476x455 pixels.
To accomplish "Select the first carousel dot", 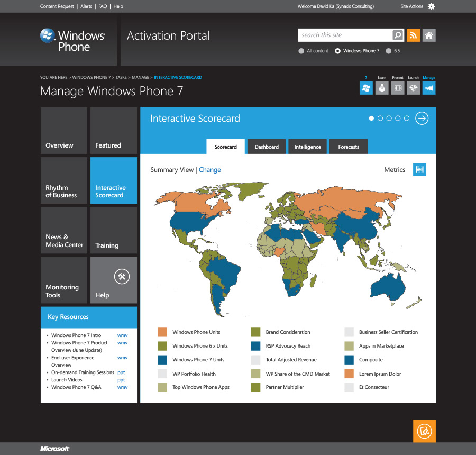I will pyautogui.click(x=371, y=118).
